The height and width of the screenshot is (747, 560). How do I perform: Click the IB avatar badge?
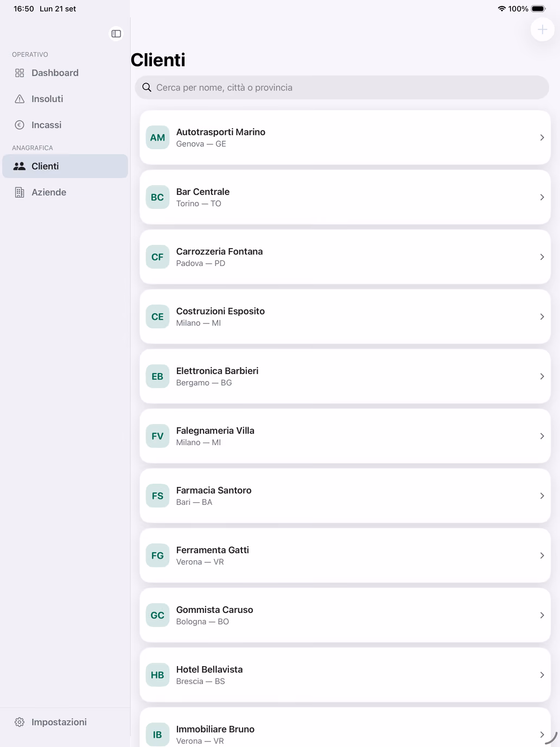click(x=157, y=735)
